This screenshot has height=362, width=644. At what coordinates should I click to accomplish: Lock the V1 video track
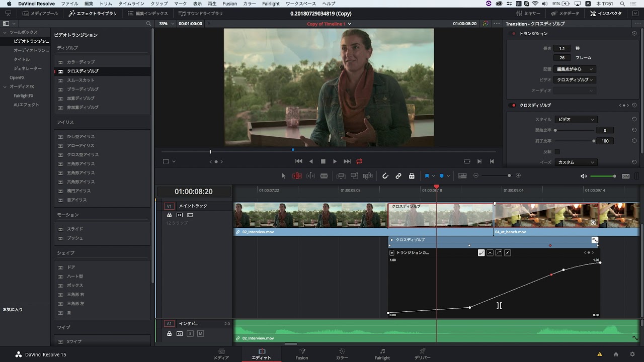[x=169, y=215]
